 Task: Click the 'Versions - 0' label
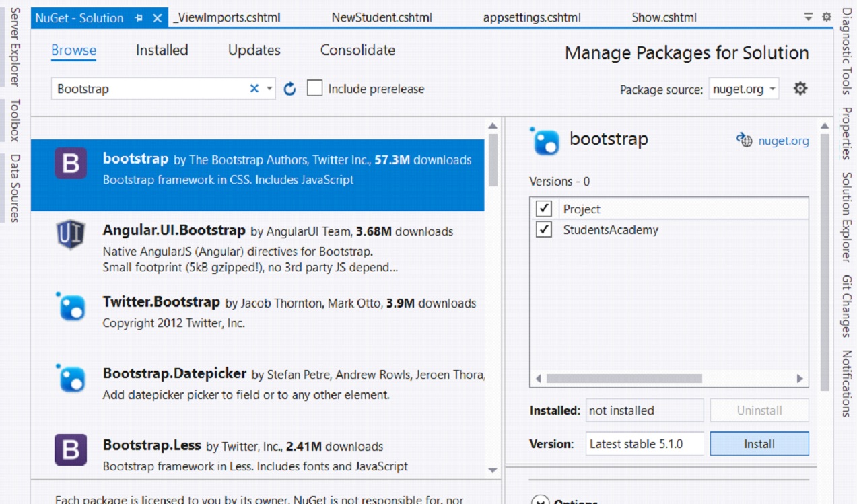click(559, 182)
